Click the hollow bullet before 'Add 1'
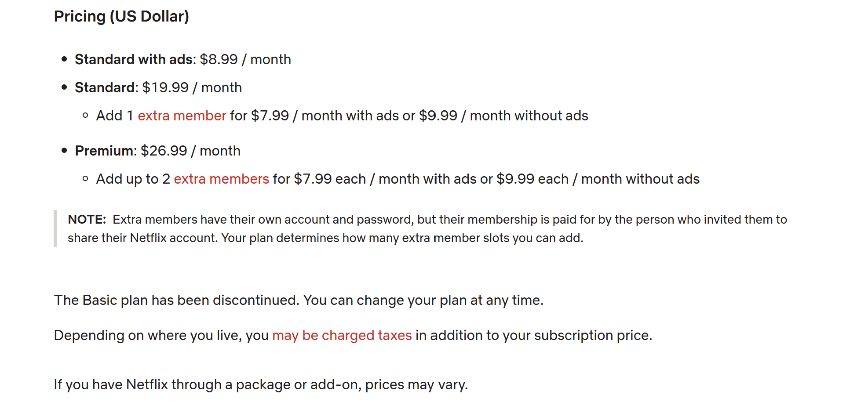This screenshot has width=868, height=413. (x=85, y=116)
